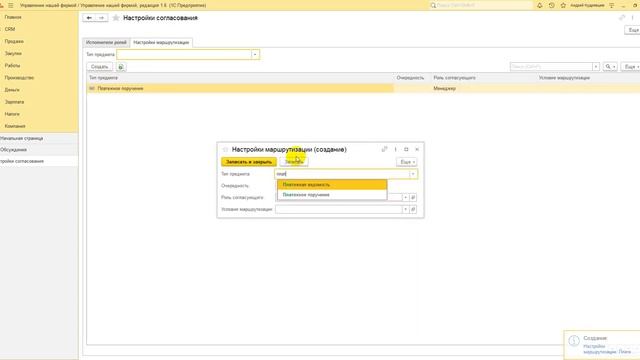Open the service settings icon beside user name
The height and width of the screenshot is (360, 640).
click(611, 5)
